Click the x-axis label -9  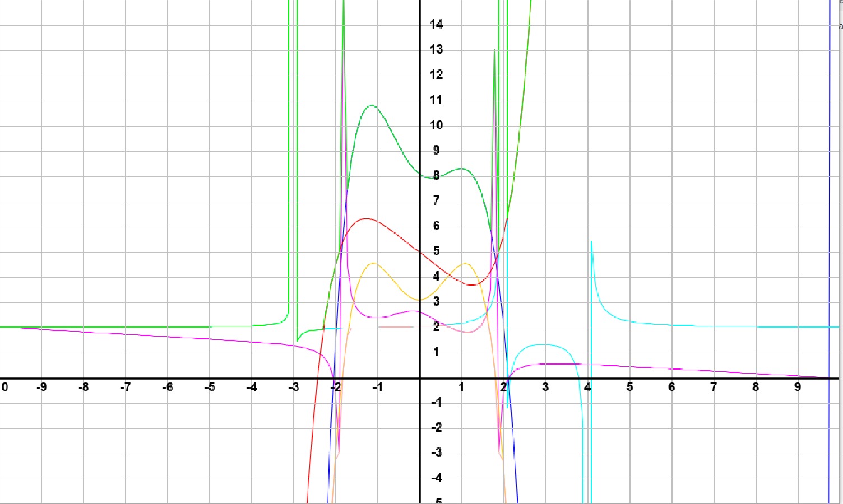click(x=41, y=387)
